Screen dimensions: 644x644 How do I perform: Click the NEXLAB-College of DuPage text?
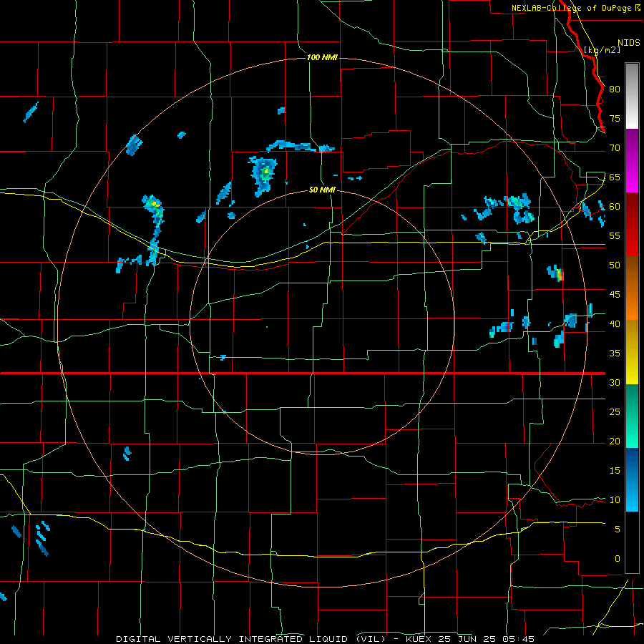coord(572,8)
